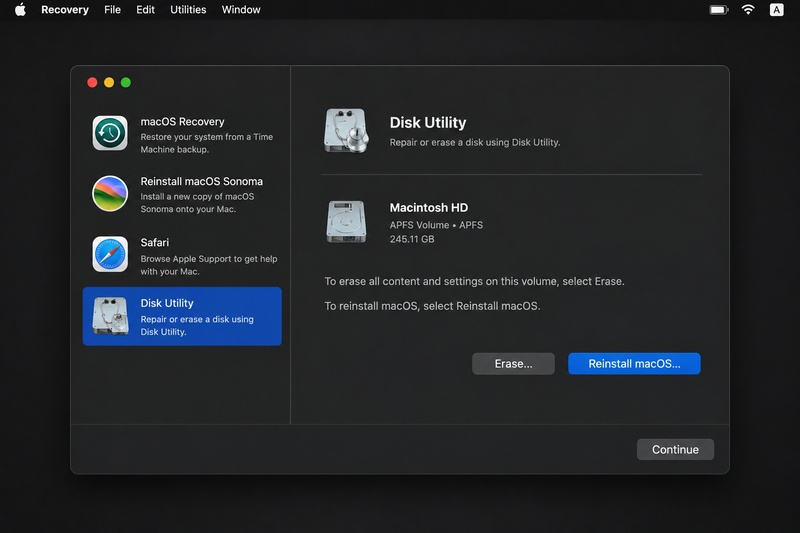Click the Safari compass icon
This screenshot has height=533, width=800.
coord(110,254)
